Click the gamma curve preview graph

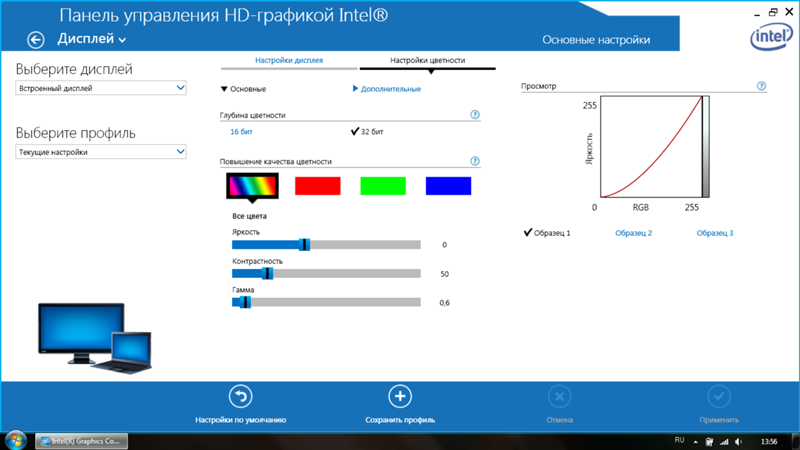pyautogui.click(x=655, y=146)
